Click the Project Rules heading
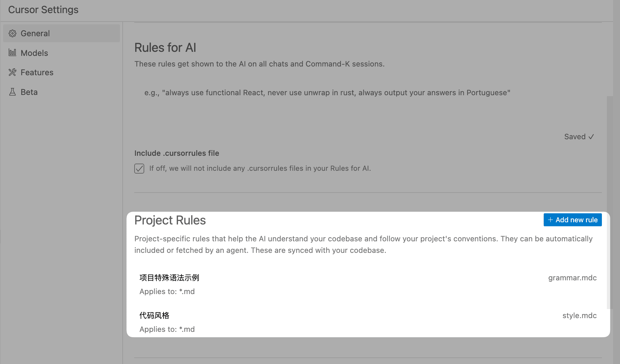The height and width of the screenshot is (364, 620). click(x=170, y=220)
